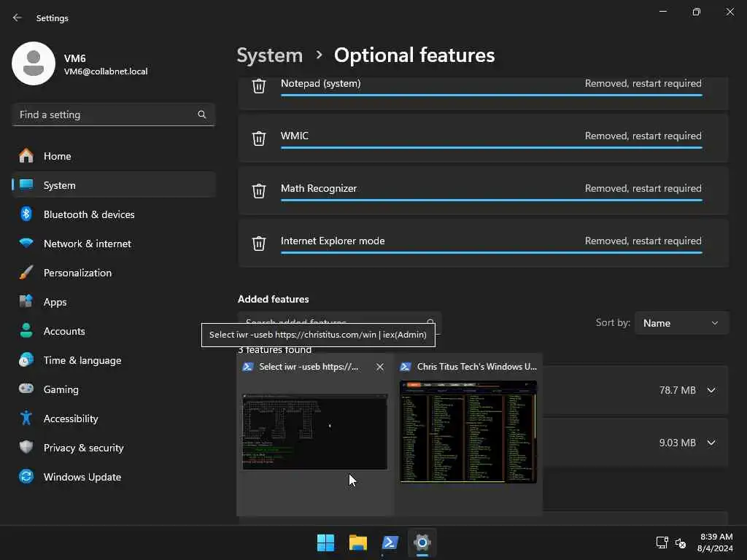Image resolution: width=747 pixels, height=560 pixels.
Task: Open Bluetooth & devices settings
Action: pos(114,214)
